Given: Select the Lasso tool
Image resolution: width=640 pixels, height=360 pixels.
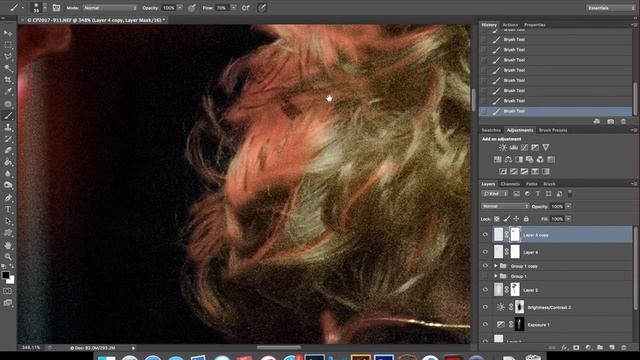Looking at the screenshot, I should point(8,56).
